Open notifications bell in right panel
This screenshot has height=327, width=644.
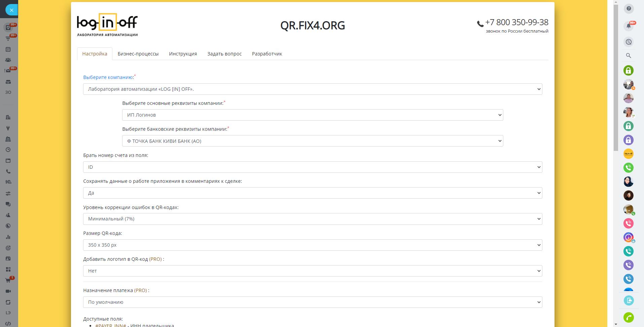[628, 26]
